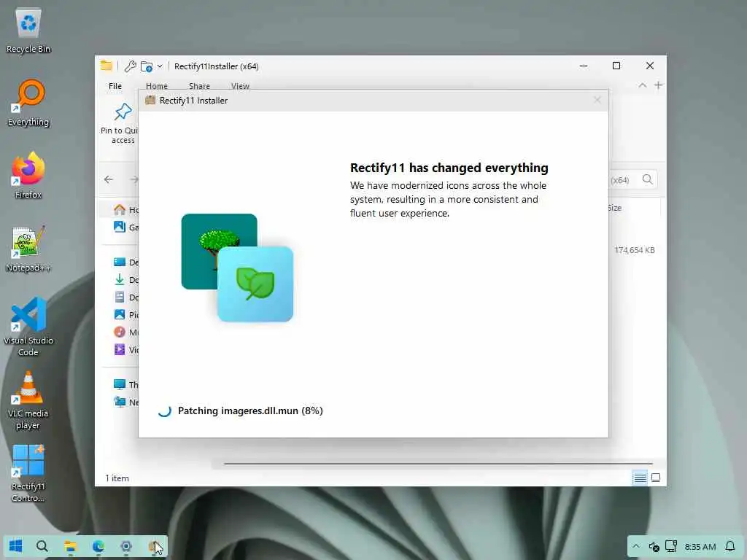This screenshot has width=747, height=560.
Task: Click the old-versus-new icon illustration
Action: [237, 268]
